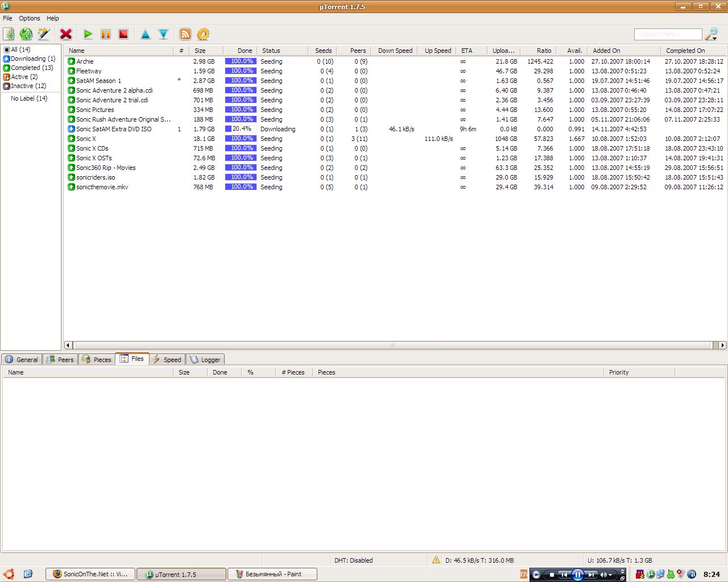Click the status bar warning triangle icon
This screenshot has width=728, height=582.
[436, 560]
